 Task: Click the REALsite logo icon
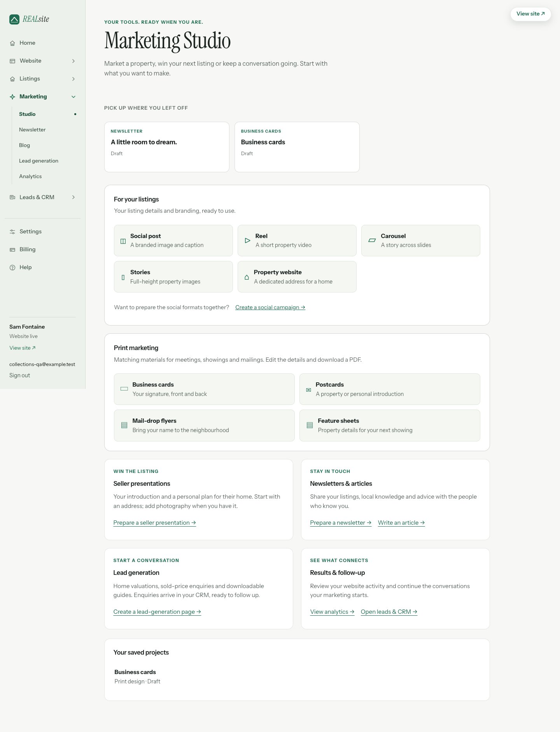[14, 19]
